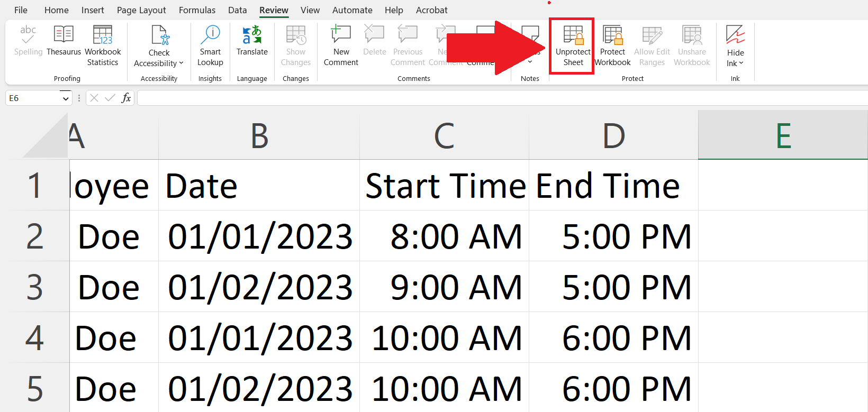Open the Hide Ink dropdown
This screenshot has width=868, height=412.
point(741,63)
